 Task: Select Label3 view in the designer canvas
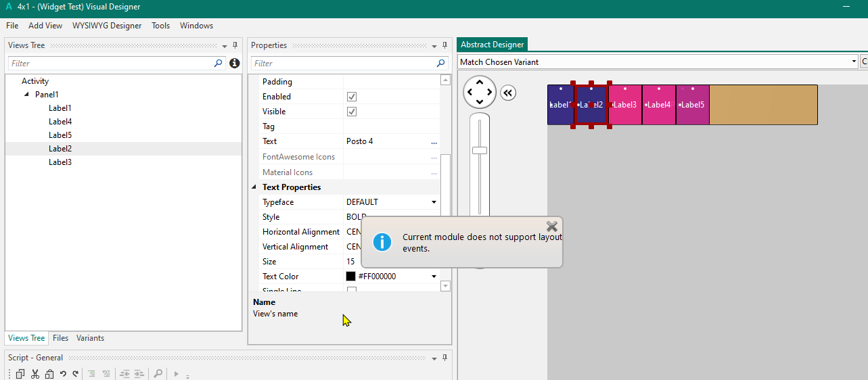[625, 105]
